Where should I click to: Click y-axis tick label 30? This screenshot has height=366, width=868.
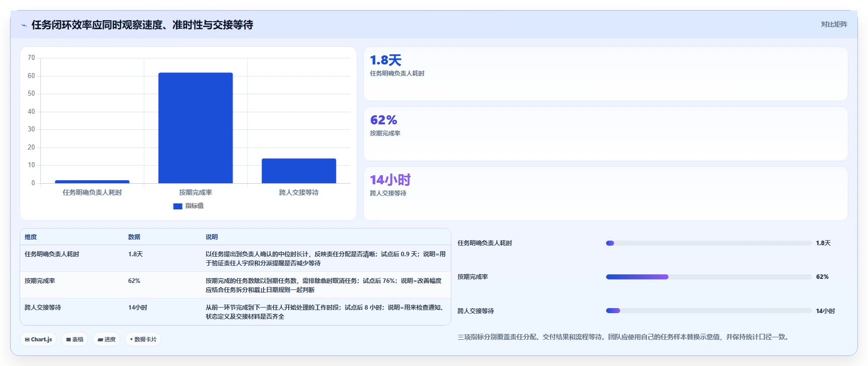[31, 129]
